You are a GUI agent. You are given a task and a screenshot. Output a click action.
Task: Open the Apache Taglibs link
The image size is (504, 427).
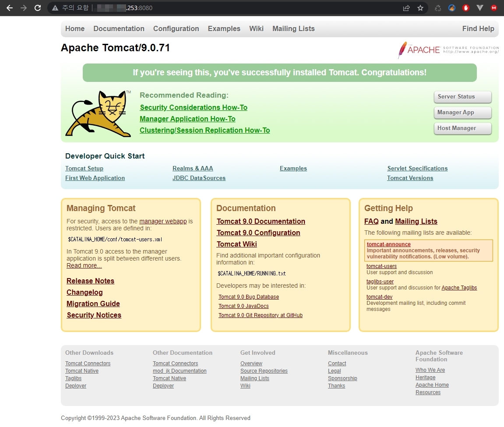pyautogui.click(x=459, y=288)
